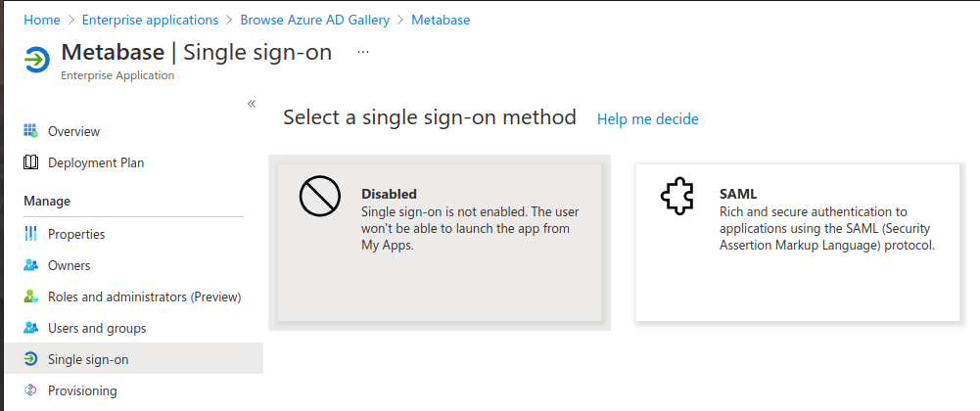
Task: Select the Disabled sign-on method card
Action: (x=439, y=242)
